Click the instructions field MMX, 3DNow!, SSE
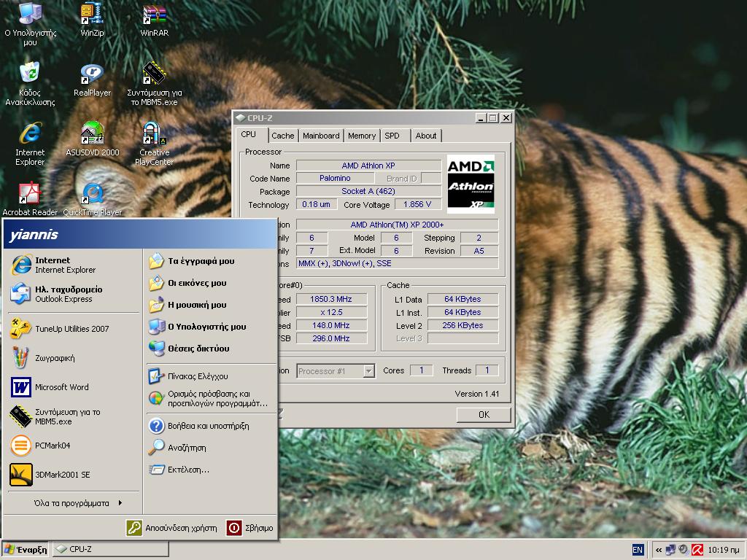 398,263
